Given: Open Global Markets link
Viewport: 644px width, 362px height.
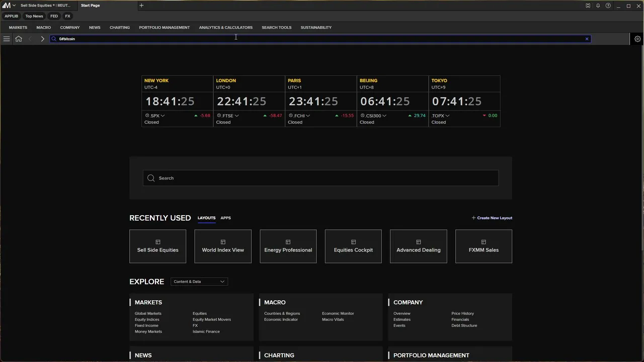Looking at the screenshot, I should coord(148,313).
